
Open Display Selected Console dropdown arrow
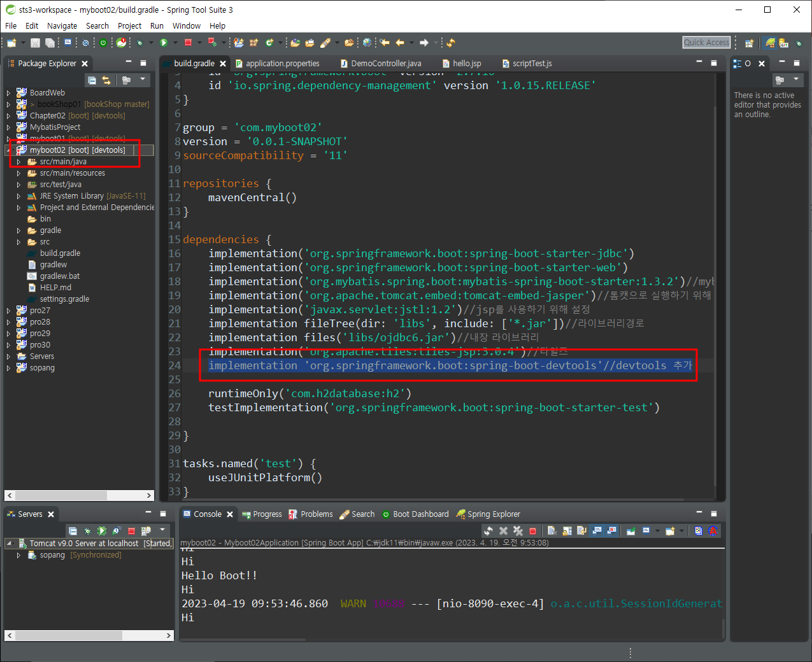(x=657, y=530)
